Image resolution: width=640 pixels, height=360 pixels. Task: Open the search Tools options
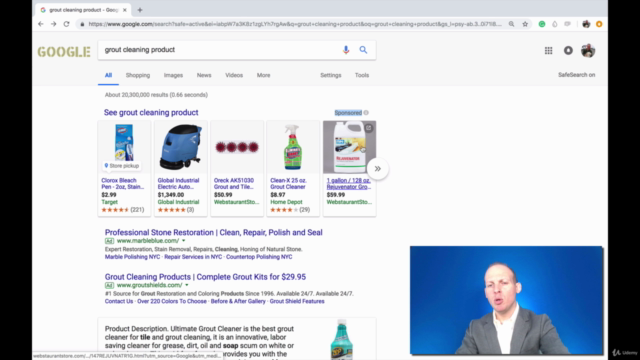tap(362, 75)
